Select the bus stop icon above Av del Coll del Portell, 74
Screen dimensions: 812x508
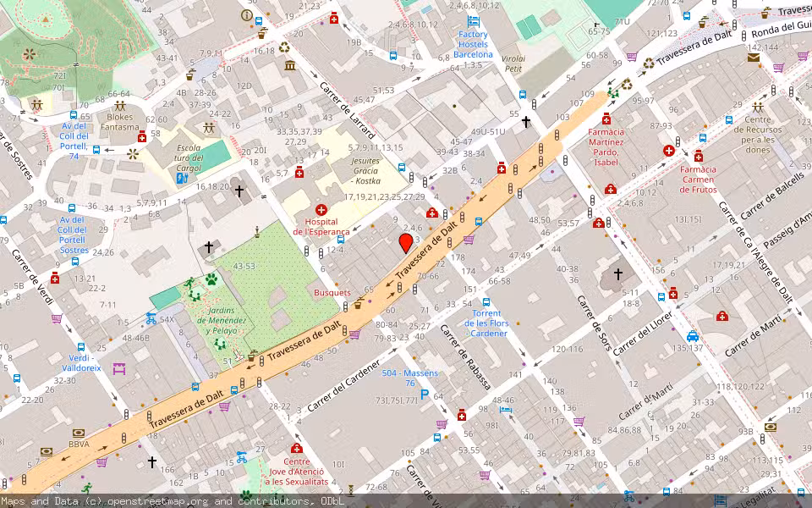coord(74,115)
